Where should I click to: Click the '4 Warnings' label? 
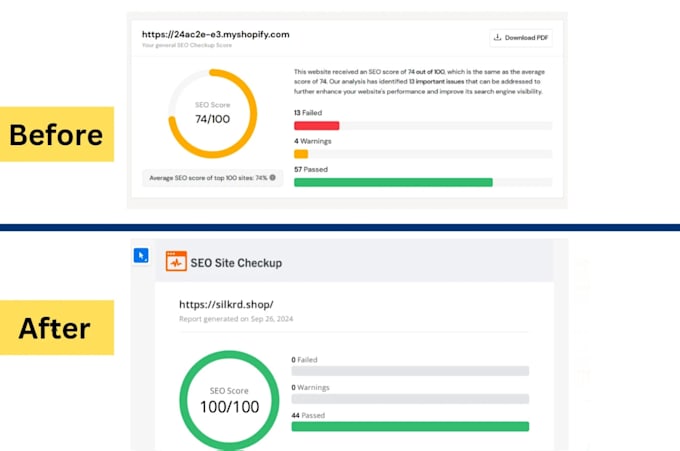point(313,141)
